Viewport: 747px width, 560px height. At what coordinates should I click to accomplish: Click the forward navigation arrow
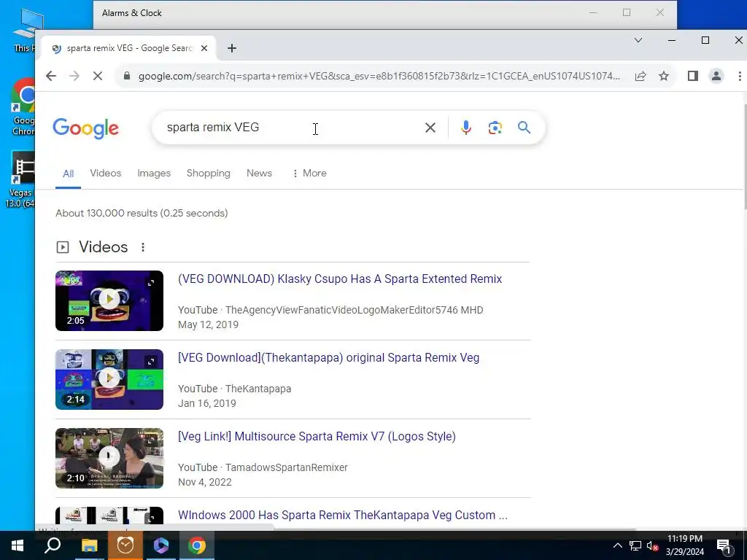coord(74,76)
